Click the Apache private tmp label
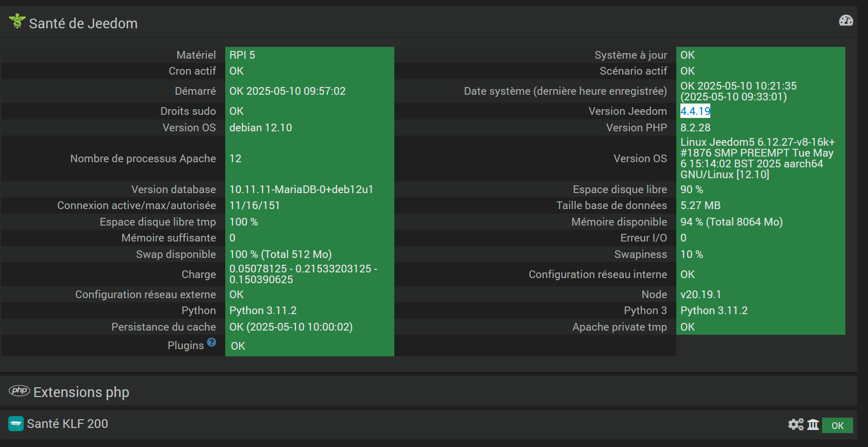Screen dimensions: 868x447 pyautogui.click(x=620, y=327)
